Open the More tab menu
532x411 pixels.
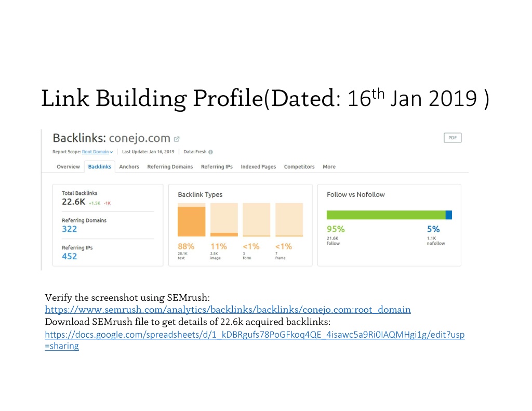pos(329,167)
